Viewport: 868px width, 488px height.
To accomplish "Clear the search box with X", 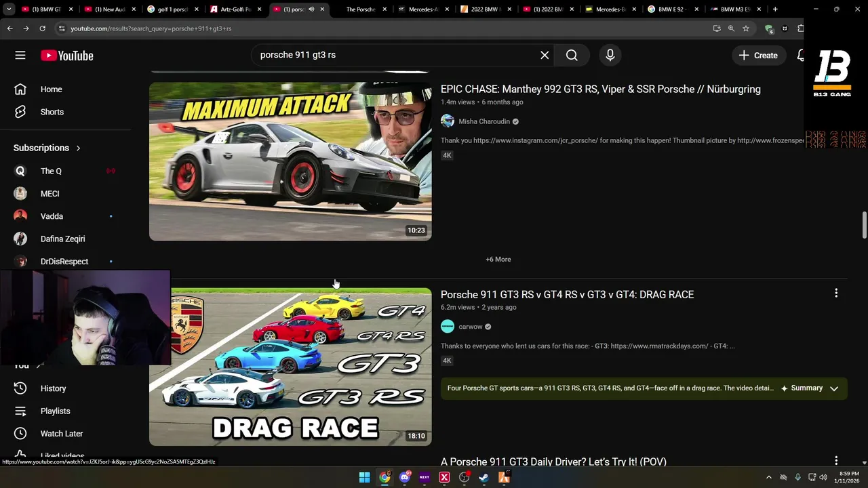I will pyautogui.click(x=545, y=55).
